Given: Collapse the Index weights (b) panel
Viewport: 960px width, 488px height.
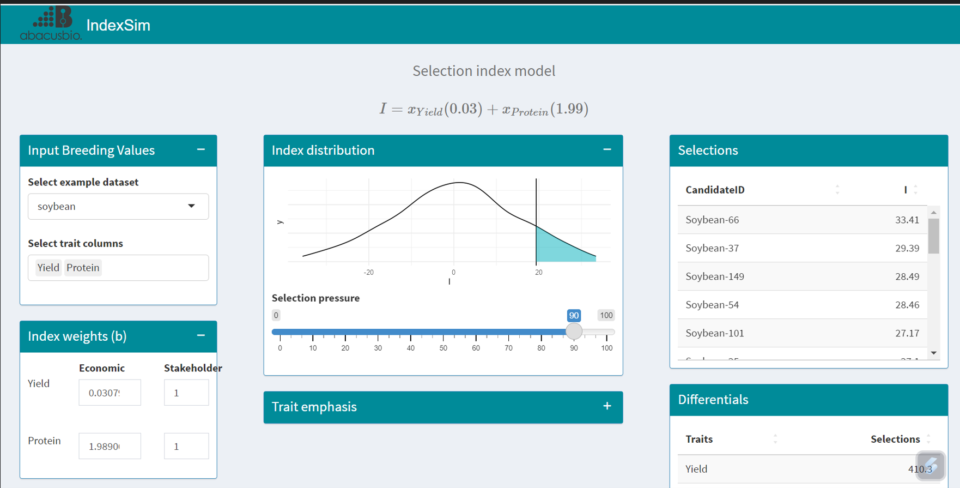Looking at the screenshot, I should pos(200,336).
